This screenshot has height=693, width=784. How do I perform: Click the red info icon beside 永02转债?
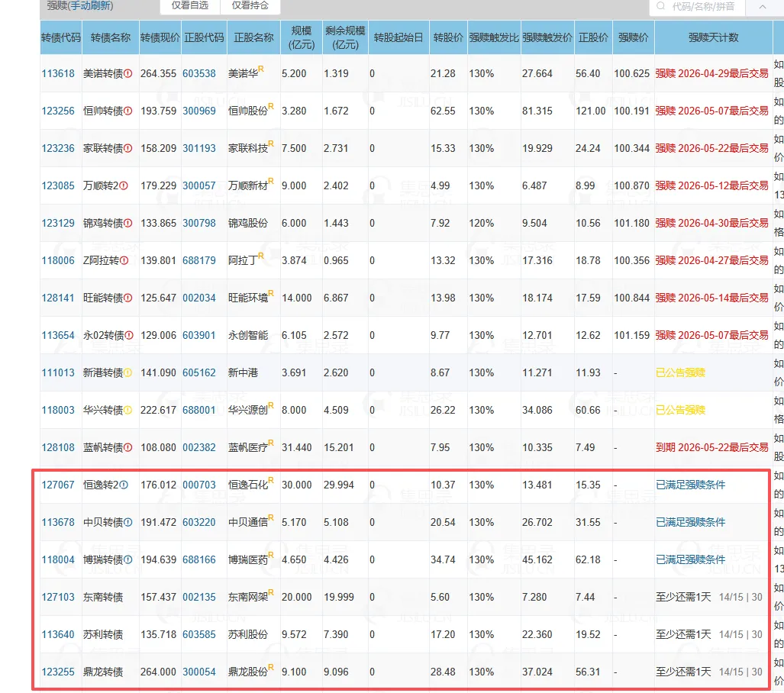pos(129,336)
